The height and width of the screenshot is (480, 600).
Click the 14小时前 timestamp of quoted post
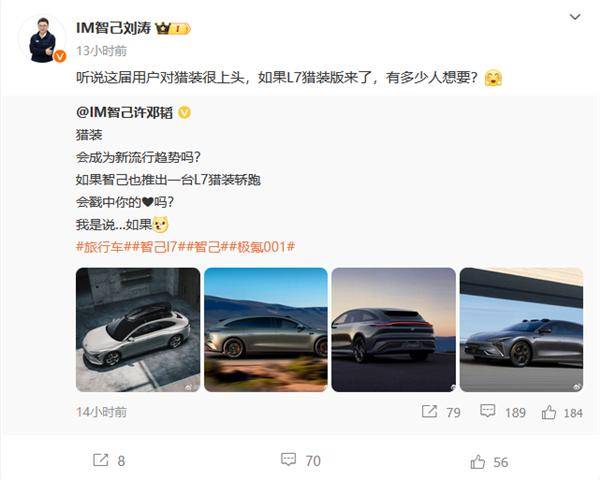[101, 412]
